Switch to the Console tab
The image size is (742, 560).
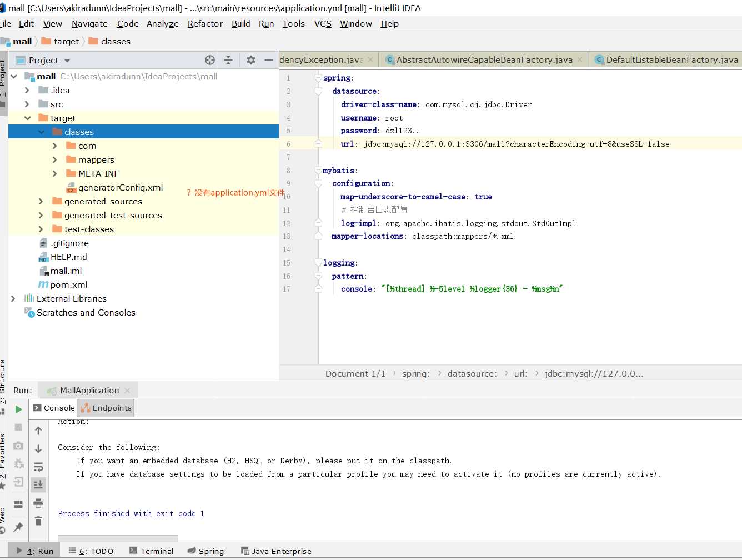pyautogui.click(x=54, y=408)
